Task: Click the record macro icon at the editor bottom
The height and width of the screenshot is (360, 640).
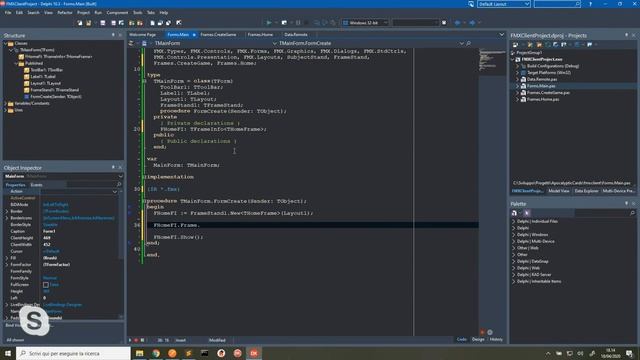Action: [x=136, y=340]
